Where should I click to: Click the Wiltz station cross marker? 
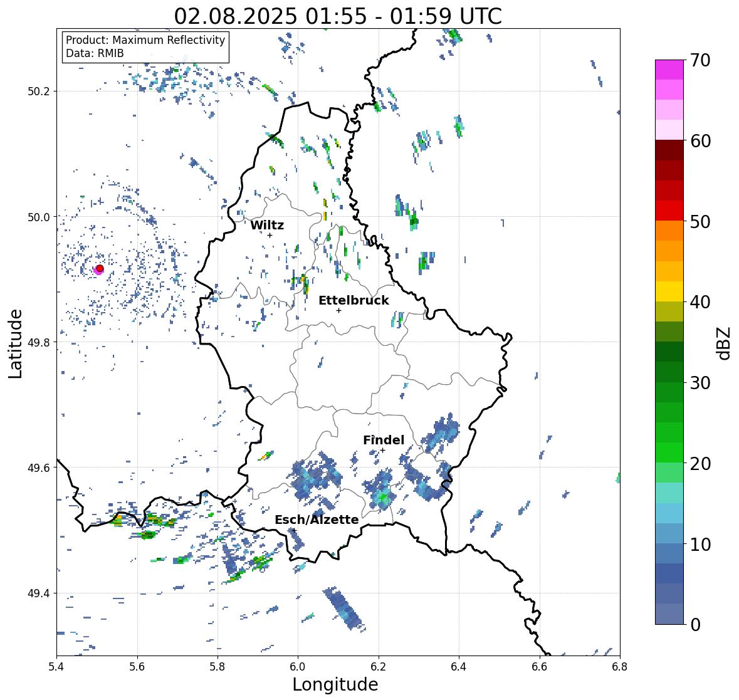tap(270, 235)
